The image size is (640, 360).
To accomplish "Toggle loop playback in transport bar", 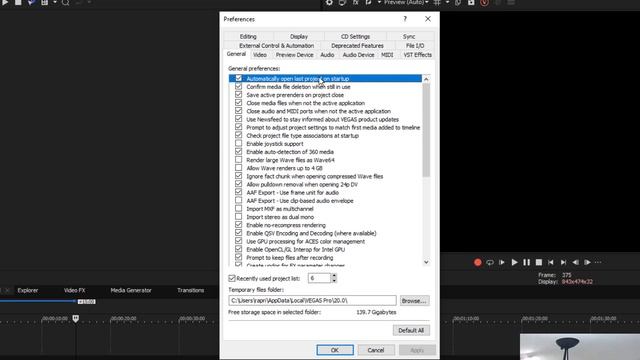I will [x=490, y=262].
